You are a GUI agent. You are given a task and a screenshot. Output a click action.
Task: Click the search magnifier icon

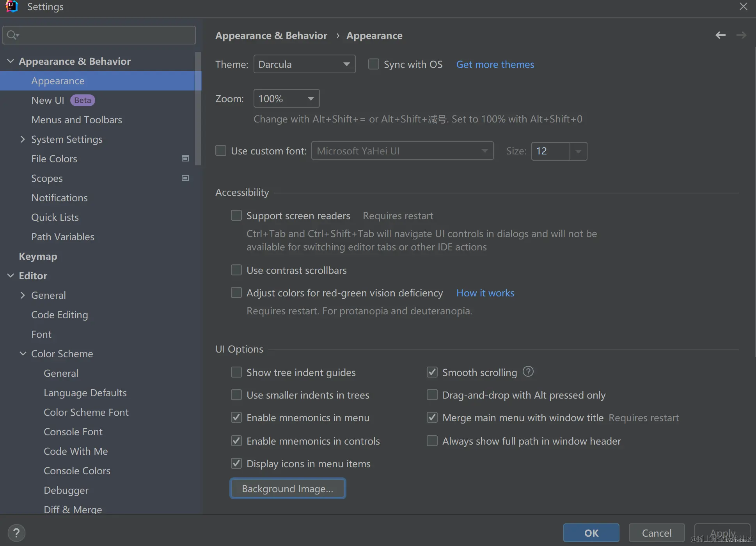pos(12,35)
